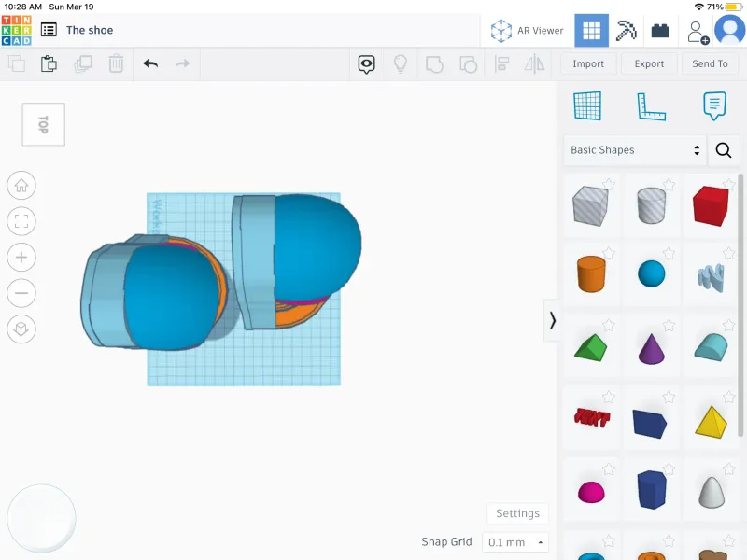Toggle orthographic perspective cube icon

click(21, 329)
